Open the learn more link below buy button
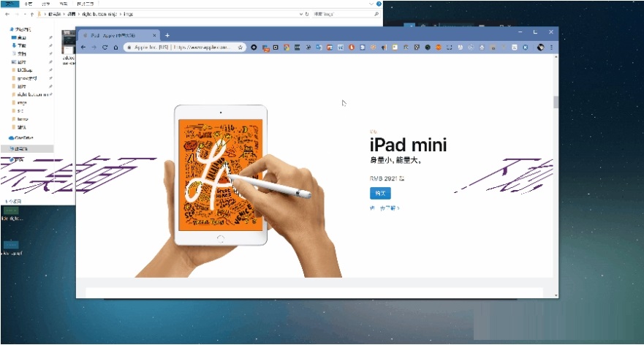The height and width of the screenshot is (345, 644). tap(384, 208)
